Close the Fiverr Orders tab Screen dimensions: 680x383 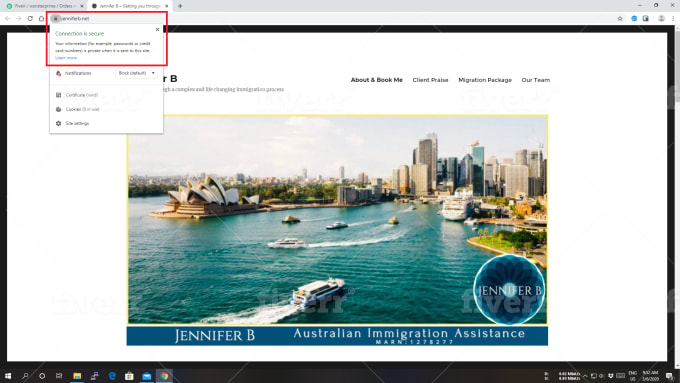tap(82, 6)
